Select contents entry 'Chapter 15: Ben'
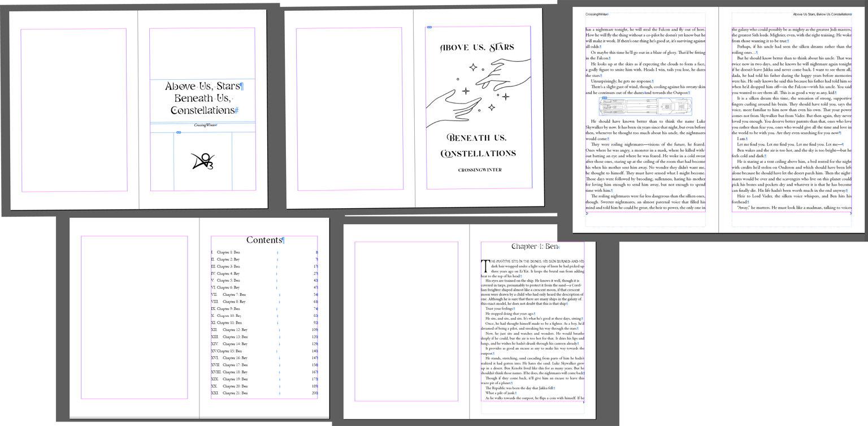Screen dimensions: 868x426 pyautogui.click(x=229, y=351)
